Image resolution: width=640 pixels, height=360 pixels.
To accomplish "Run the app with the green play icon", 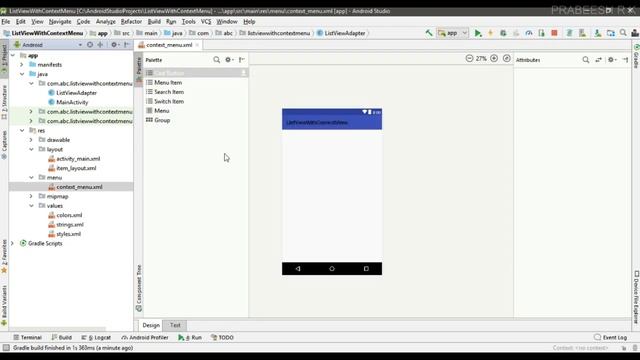I will click(x=478, y=33).
